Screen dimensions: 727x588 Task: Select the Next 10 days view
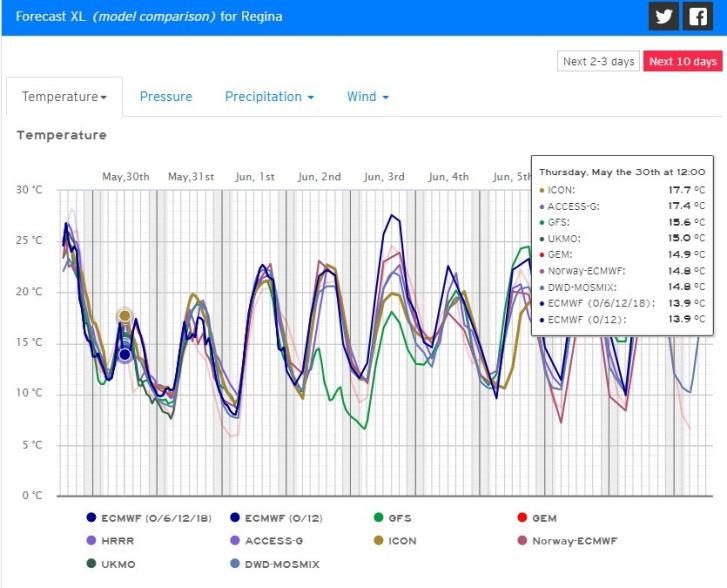pyautogui.click(x=682, y=62)
